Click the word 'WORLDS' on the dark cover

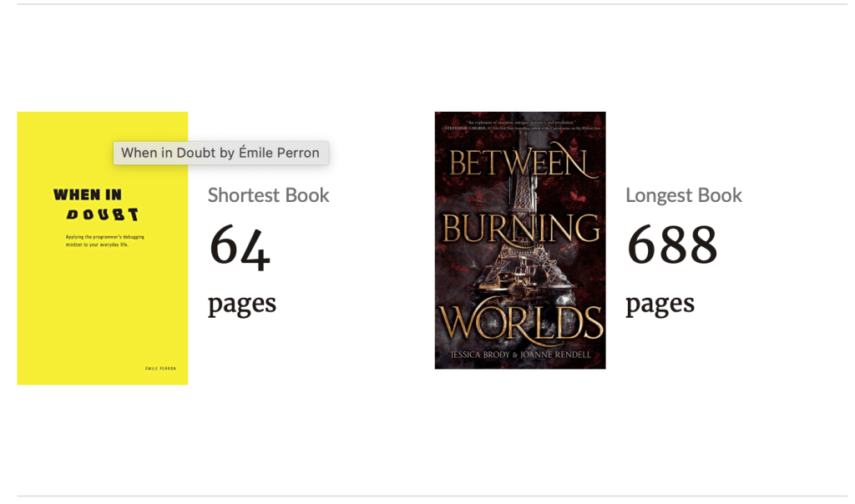520,322
